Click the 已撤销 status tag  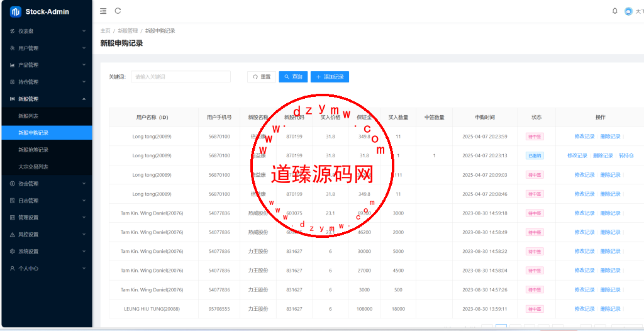(535, 156)
